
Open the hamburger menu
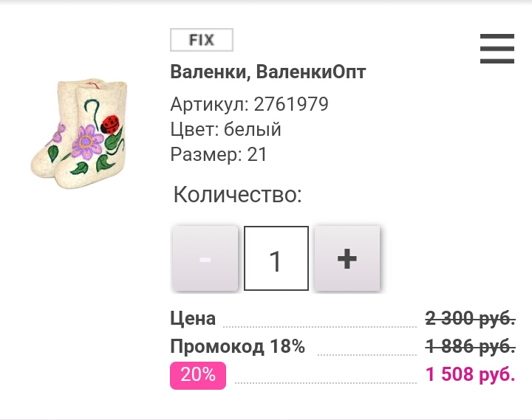point(497,49)
